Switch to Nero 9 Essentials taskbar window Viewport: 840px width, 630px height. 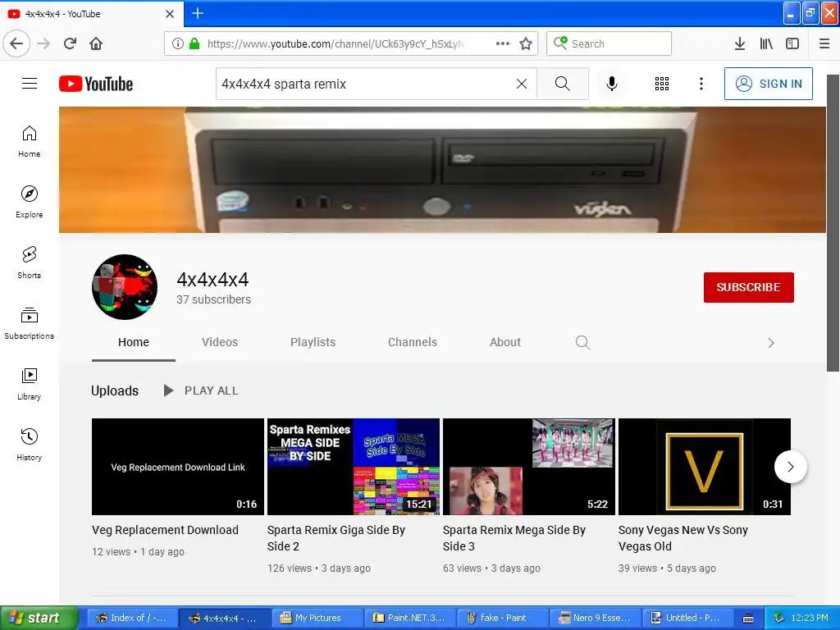pyautogui.click(x=596, y=618)
